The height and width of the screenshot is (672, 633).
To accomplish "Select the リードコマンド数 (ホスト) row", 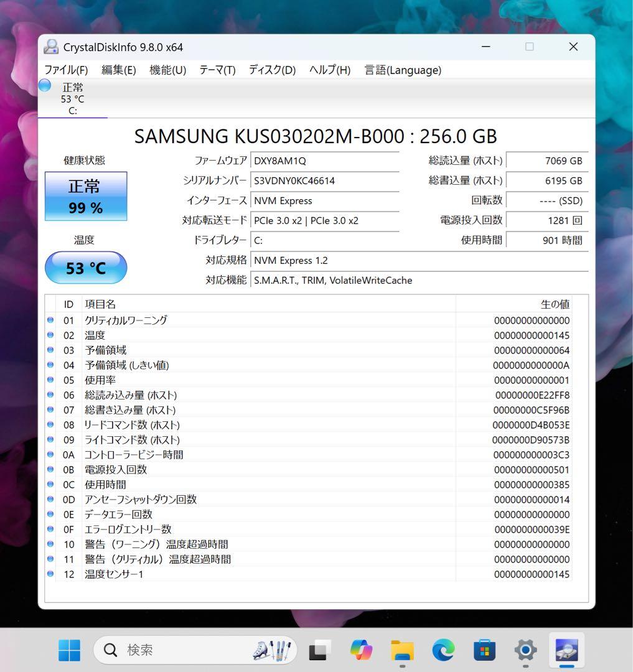I will pos(309,425).
